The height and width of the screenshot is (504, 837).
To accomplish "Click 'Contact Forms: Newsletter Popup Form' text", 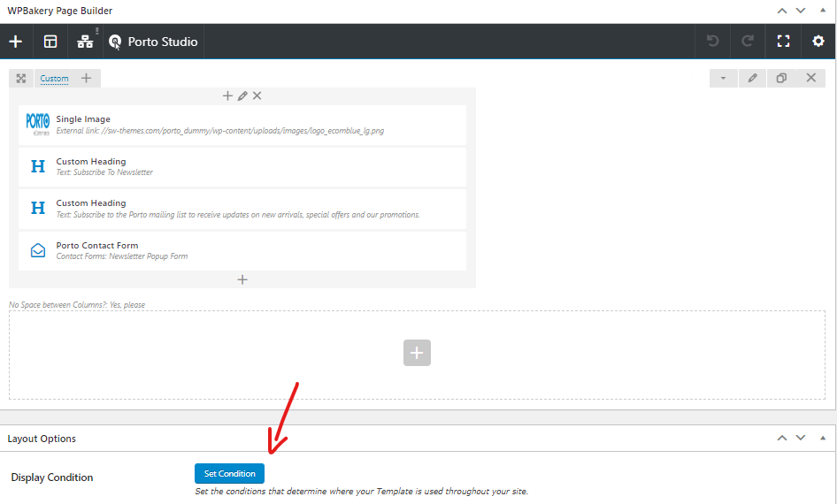I will (122, 256).
